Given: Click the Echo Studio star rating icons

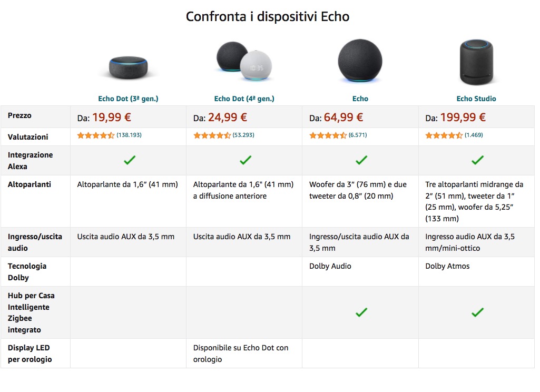Looking at the screenshot, I should [x=444, y=135].
